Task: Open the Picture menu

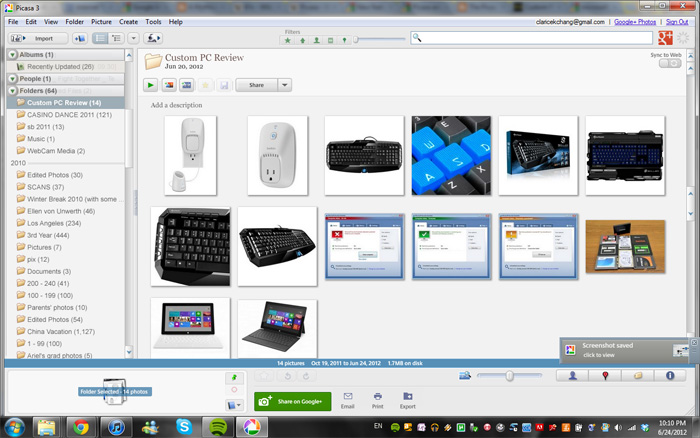Action: (x=101, y=21)
